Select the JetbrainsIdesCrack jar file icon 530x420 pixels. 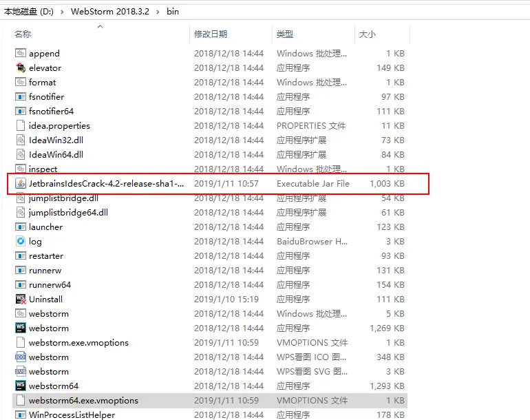21,183
